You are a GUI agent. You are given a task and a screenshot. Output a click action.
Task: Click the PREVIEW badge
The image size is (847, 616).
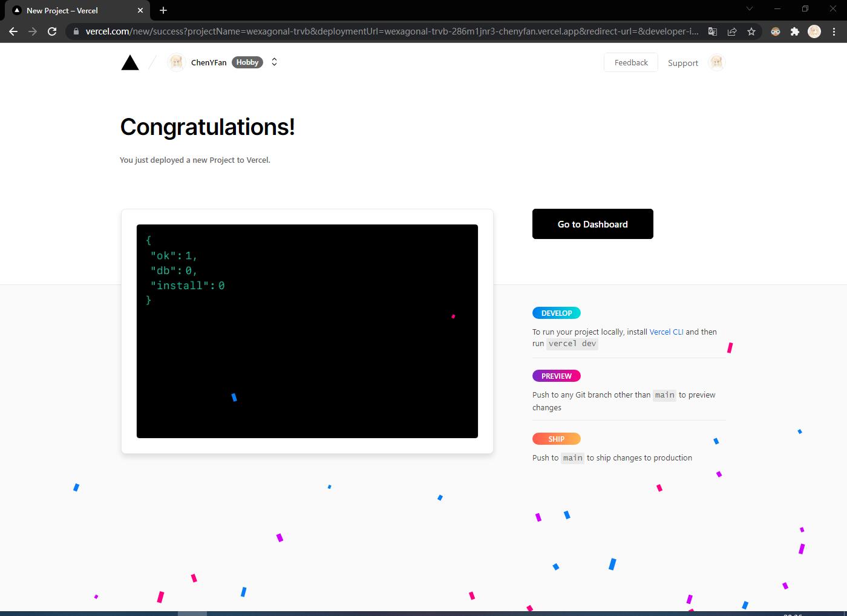point(557,376)
